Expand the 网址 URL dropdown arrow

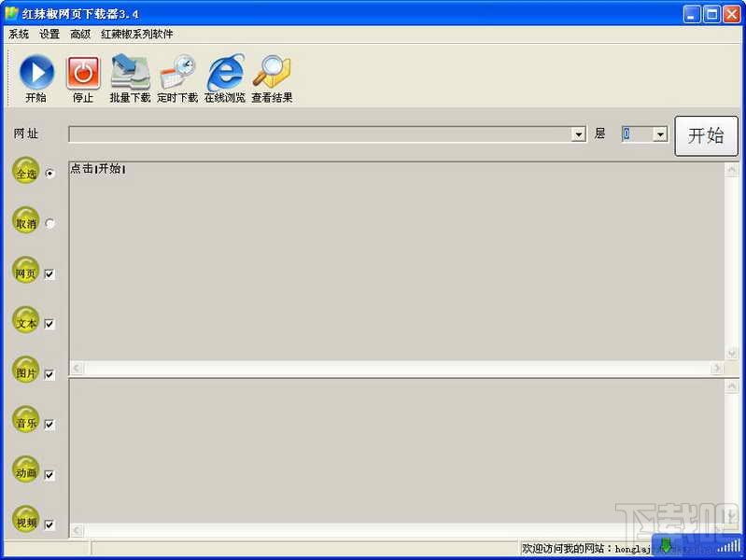(578, 134)
